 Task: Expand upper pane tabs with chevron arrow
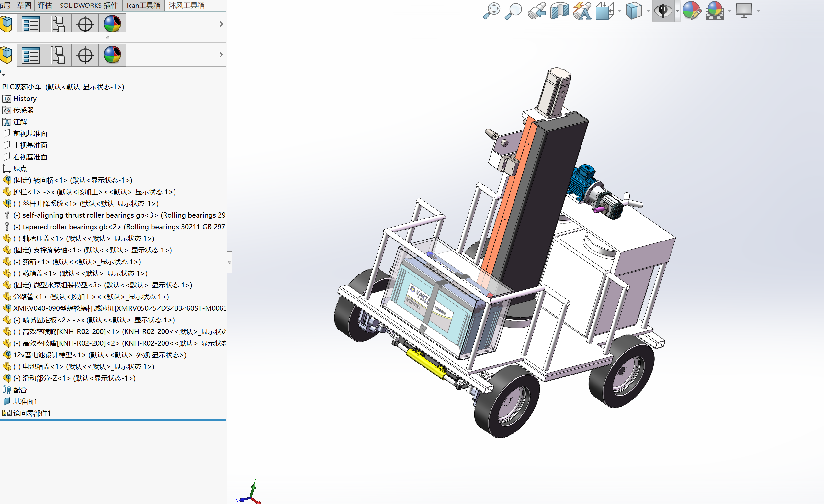point(221,24)
